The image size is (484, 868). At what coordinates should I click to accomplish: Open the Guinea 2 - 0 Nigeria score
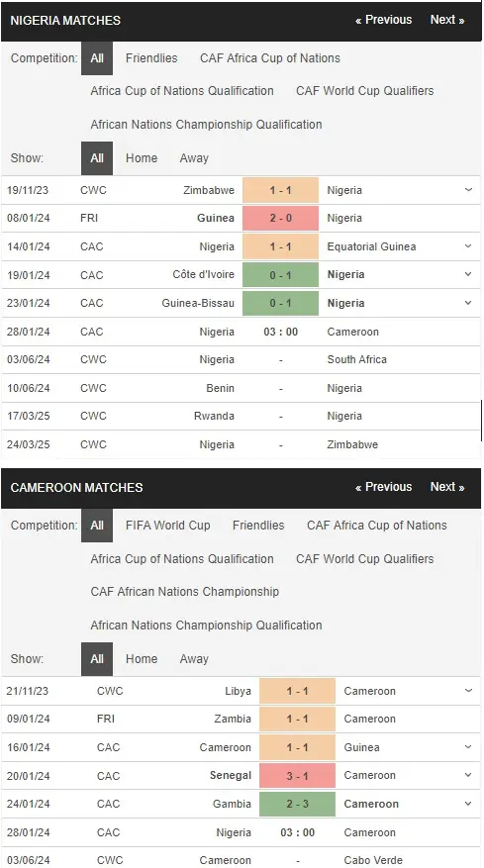pos(281,218)
